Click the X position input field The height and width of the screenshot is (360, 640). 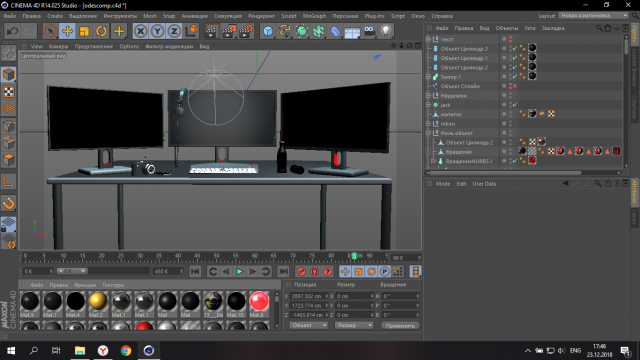[x=309, y=296]
